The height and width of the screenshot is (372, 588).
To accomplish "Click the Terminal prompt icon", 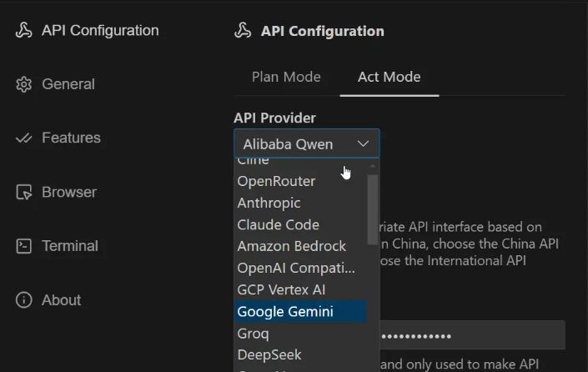I will 23,246.
